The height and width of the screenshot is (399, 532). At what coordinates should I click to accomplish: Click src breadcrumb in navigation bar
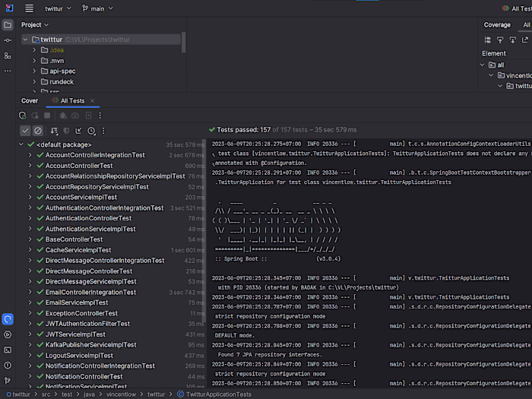(46, 394)
